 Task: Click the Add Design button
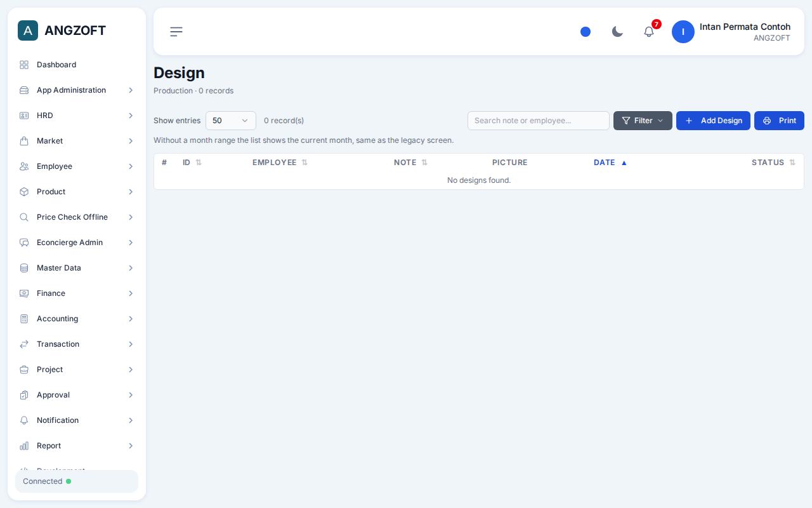[x=713, y=121]
